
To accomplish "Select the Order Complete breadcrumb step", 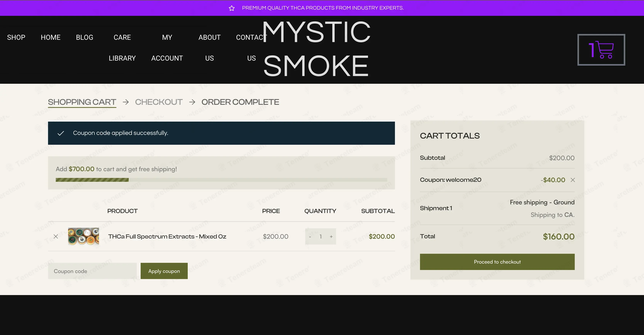I will 240,102.
